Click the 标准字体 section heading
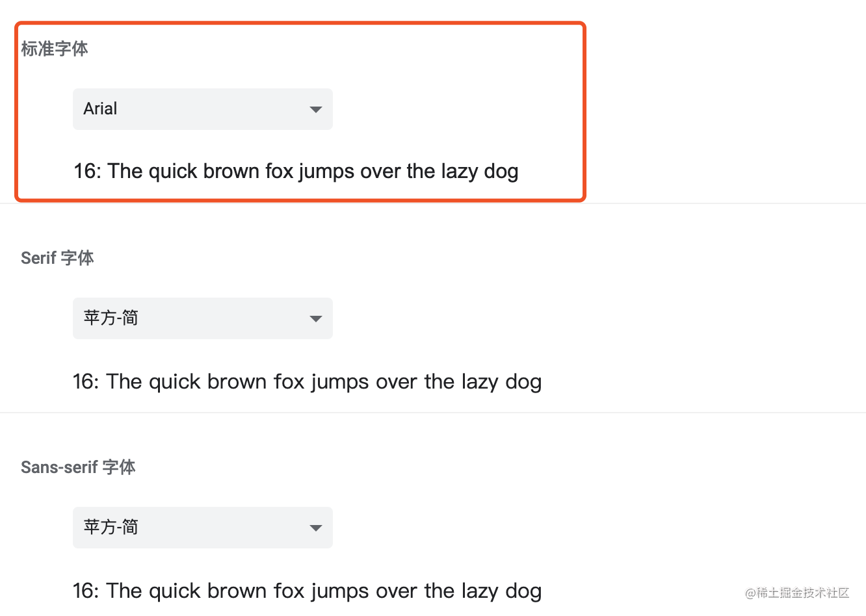This screenshot has height=616, width=866. click(x=55, y=49)
